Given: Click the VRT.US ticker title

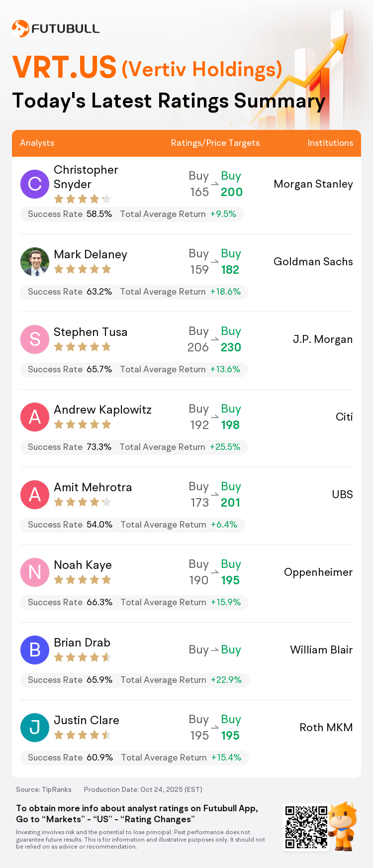Looking at the screenshot, I should point(65,68).
